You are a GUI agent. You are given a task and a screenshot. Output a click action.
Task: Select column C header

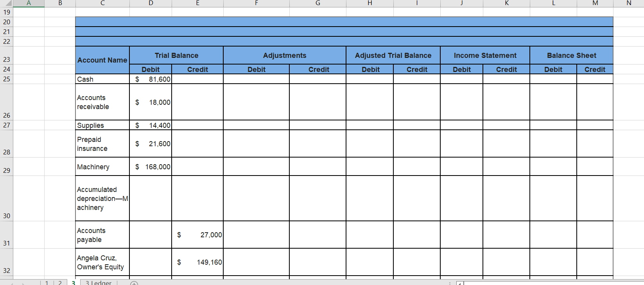pos(102,3)
